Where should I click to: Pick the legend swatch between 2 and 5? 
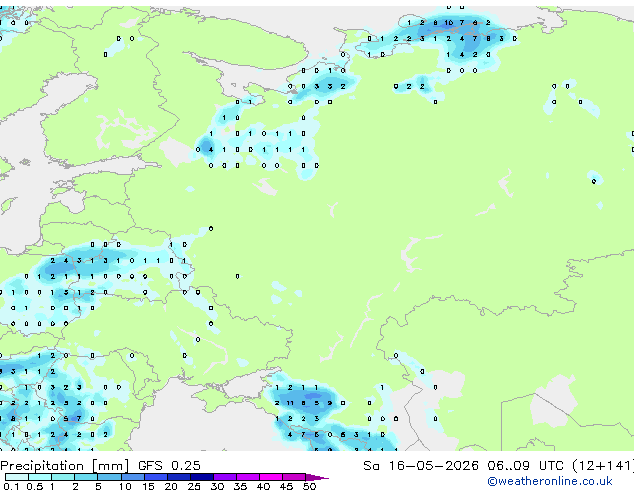click(86, 477)
